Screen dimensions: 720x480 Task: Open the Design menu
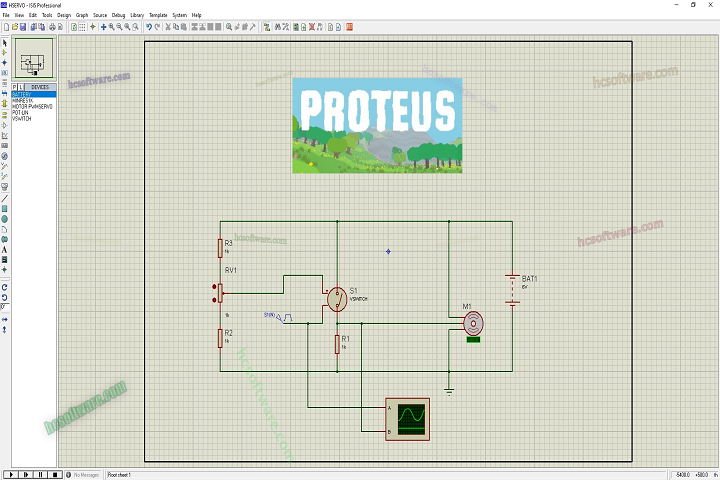(64, 15)
